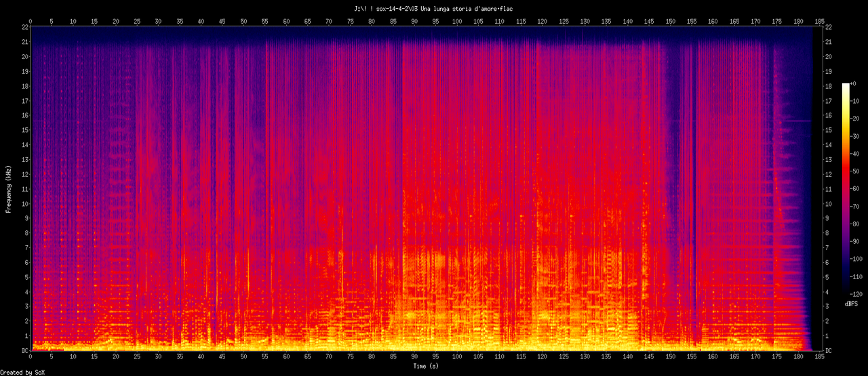868x376 pixels.
Task: Click the "175" tick on the bottom time axis
Action: pyautogui.click(x=777, y=356)
